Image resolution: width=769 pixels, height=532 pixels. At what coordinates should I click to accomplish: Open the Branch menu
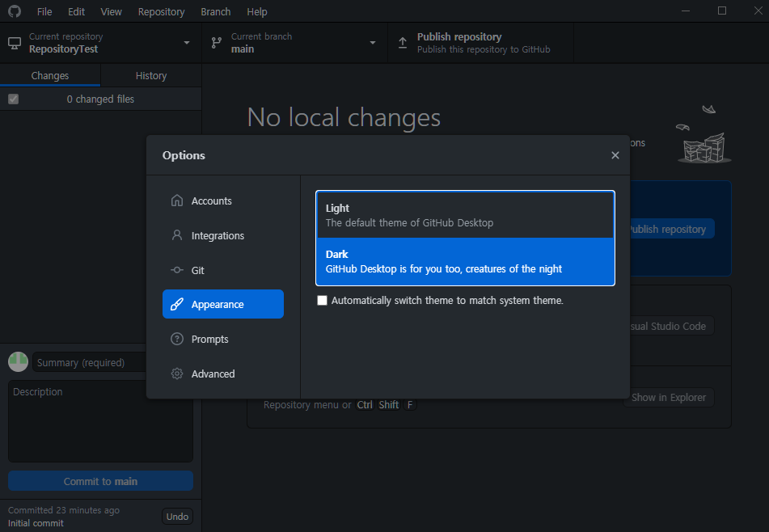(216, 12)
